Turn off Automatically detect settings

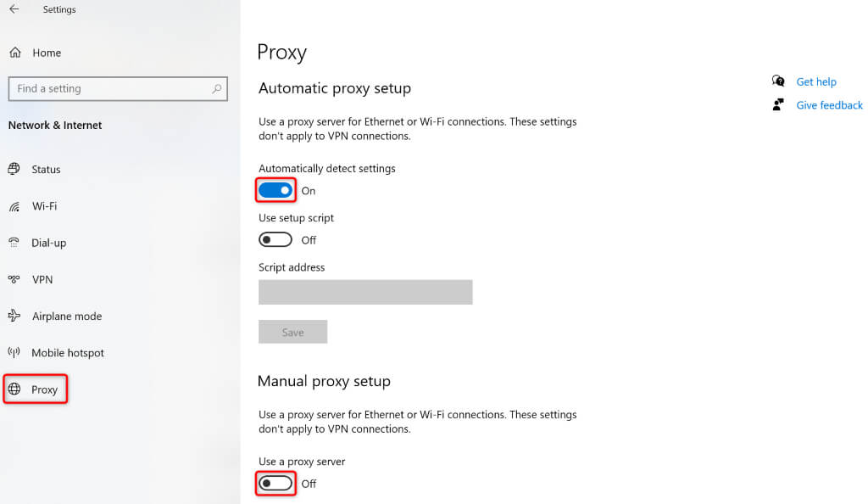[275, 191]
